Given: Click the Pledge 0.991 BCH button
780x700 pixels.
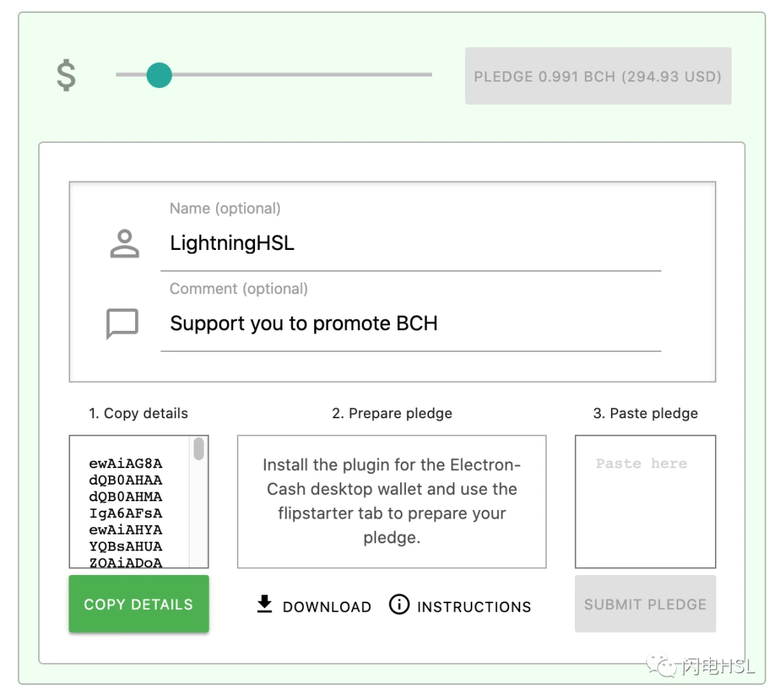Looking at the screenshot, I should (598, 76).
